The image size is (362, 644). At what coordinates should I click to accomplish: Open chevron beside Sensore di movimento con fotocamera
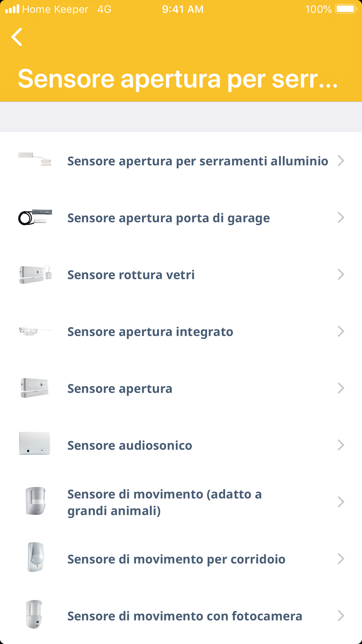341,616
